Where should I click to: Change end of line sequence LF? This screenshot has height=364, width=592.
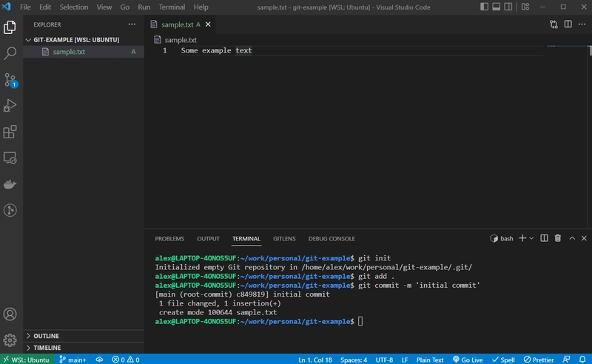405,360
